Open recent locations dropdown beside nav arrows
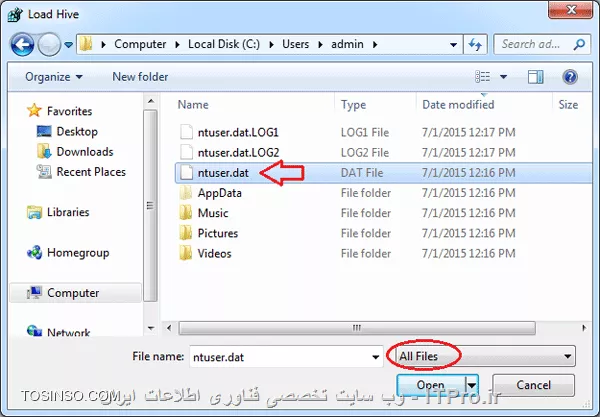Screen dimensions: 600x417 coord(68,45)
